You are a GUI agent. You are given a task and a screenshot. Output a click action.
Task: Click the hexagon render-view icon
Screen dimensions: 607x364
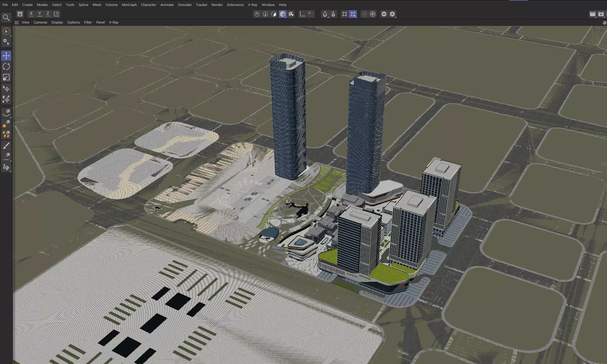pyautogui.click(x=384, y=14)
